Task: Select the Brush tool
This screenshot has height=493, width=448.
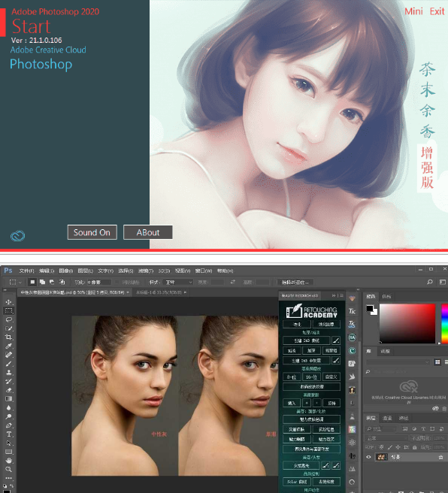Action: pos(8,364)
